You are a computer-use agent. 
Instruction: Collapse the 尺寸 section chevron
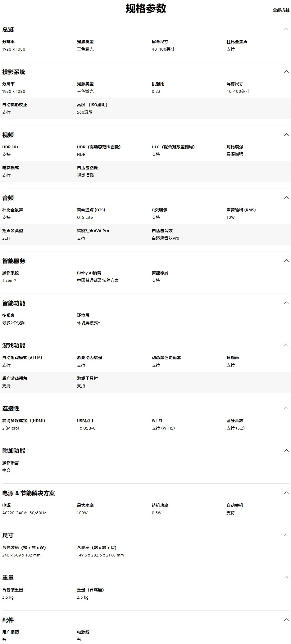pyautogui.click(x=286, y=535)
